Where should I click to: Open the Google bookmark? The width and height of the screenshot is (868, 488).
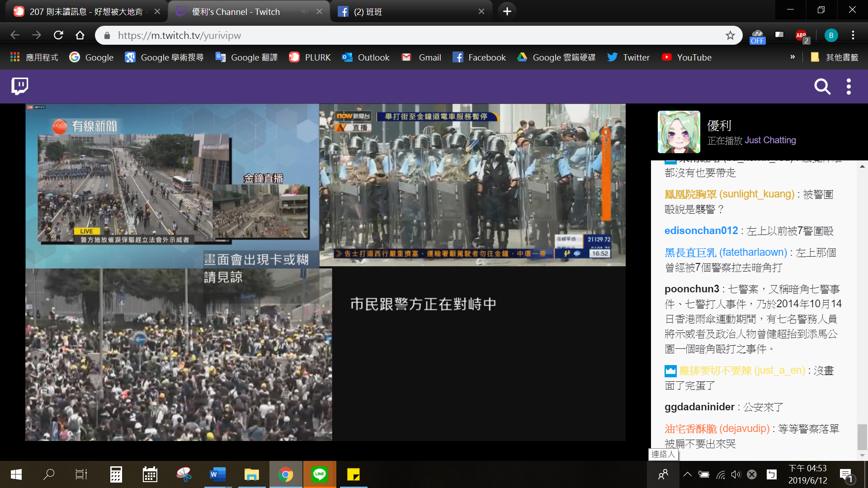tap(91, 57)
